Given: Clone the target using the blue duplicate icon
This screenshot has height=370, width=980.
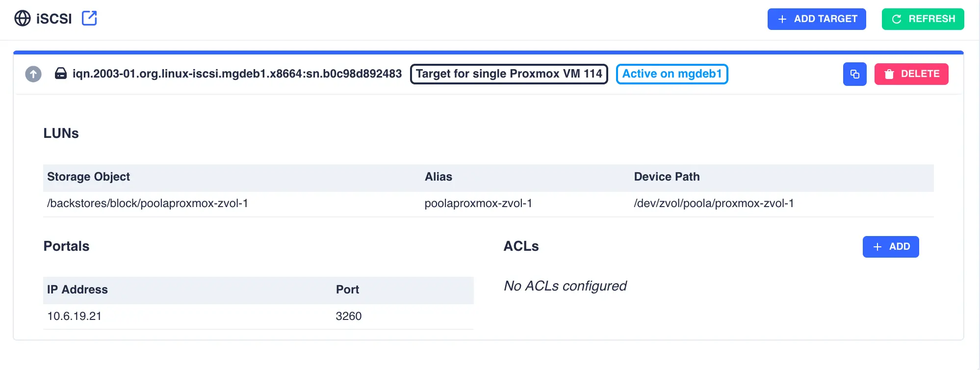Looking at the screenshot, I should click(x=854, y=74).
